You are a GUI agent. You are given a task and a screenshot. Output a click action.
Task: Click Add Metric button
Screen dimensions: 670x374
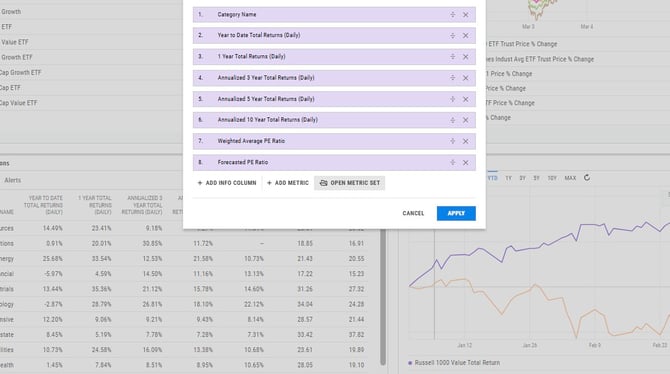tap(288, 183)
